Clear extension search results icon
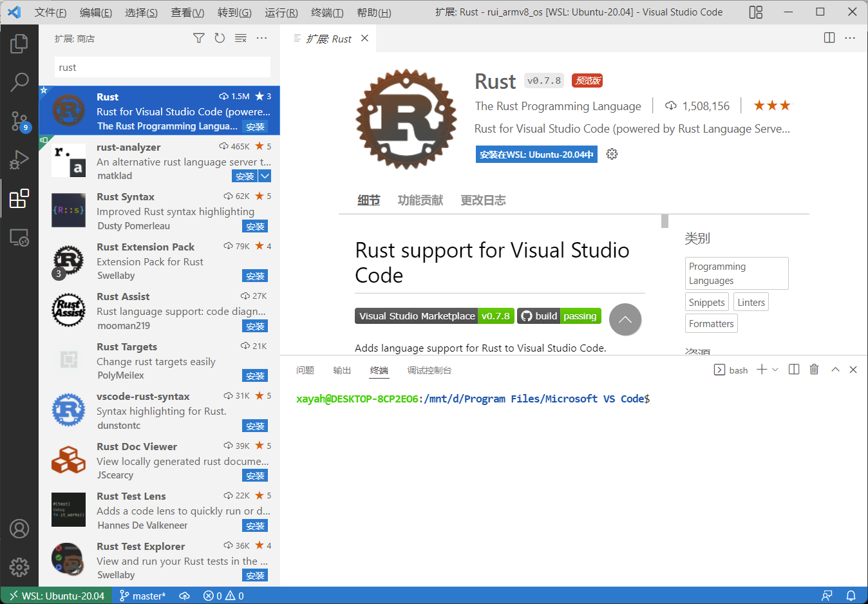Viewport: 868px width, 604px height. point(241,39)
